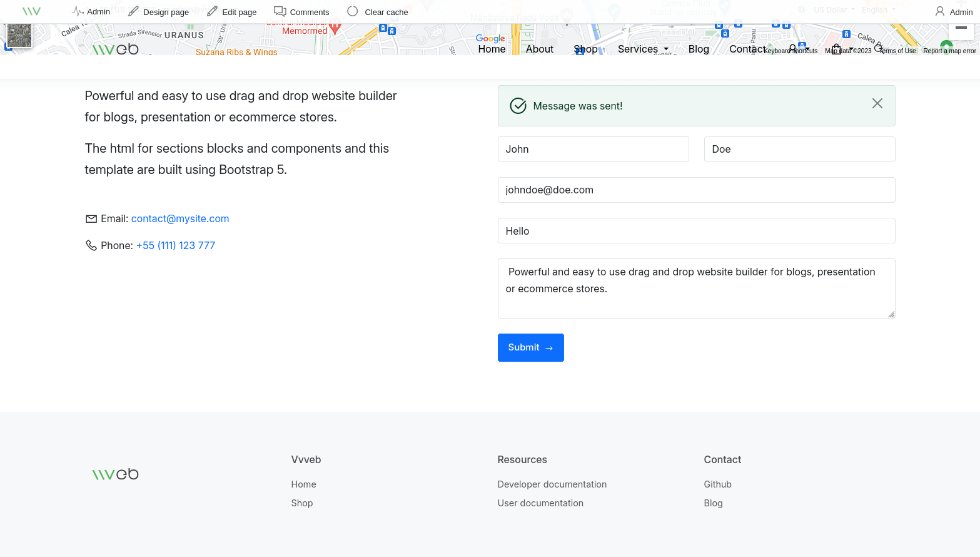Expand the Services dropdown menu
Screen dimensions: 980x557
[643, 49]
